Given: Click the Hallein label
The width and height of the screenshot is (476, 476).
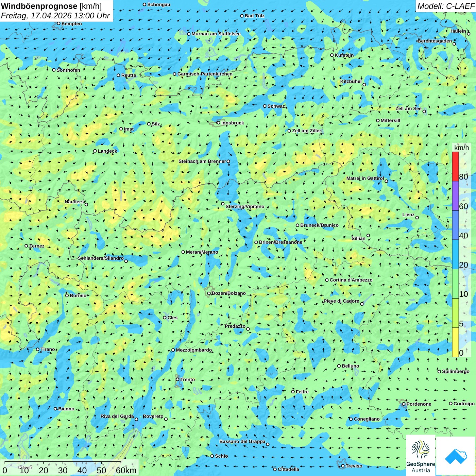Looking at the screenshot, I should 458,31.
